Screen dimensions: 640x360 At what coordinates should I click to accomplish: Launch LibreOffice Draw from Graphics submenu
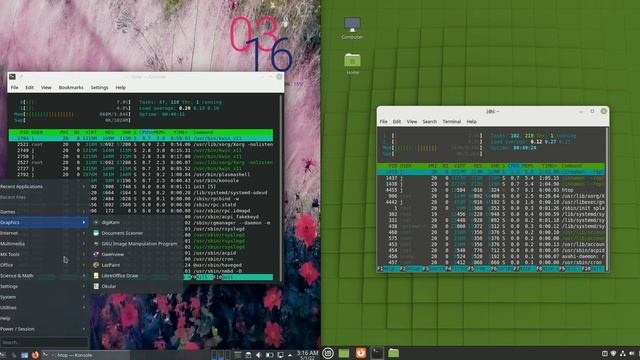pyautogui.click(x=138, y=276)
